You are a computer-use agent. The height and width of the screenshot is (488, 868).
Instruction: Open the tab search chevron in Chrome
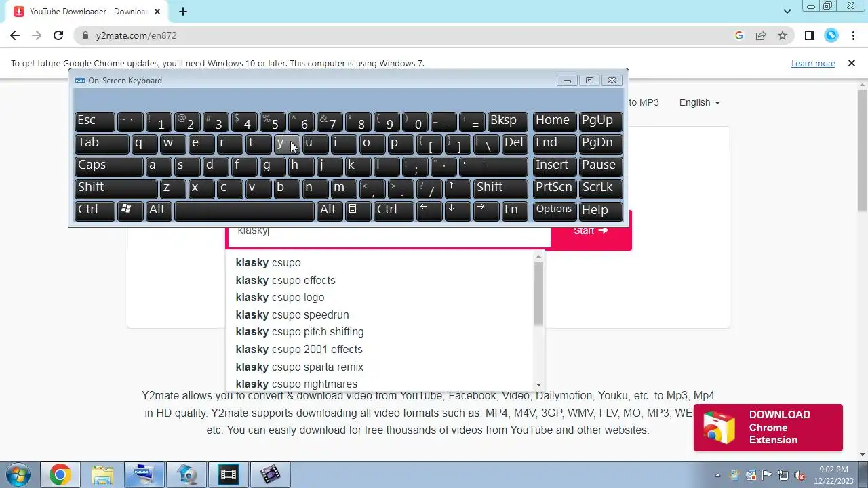(x=787, y=12)
